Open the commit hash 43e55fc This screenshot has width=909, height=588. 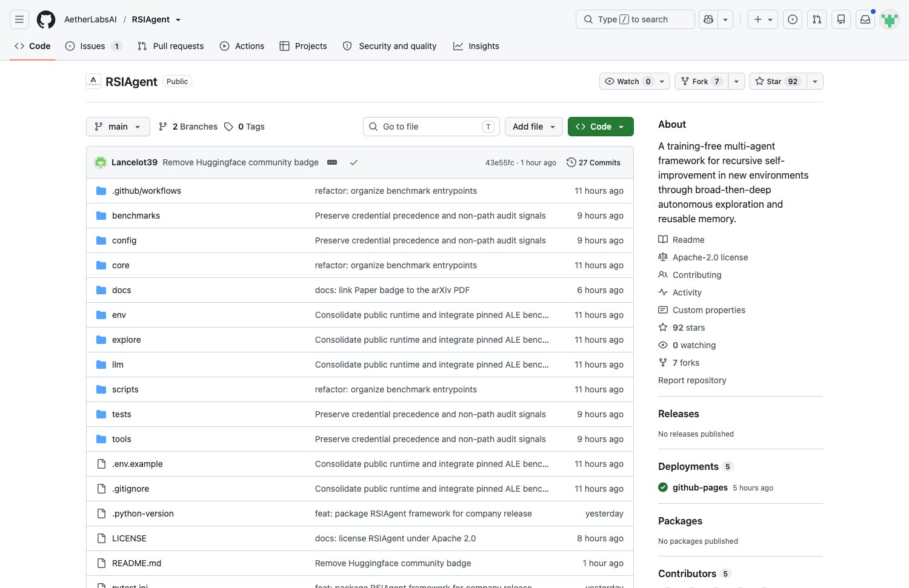pos(499,163)
